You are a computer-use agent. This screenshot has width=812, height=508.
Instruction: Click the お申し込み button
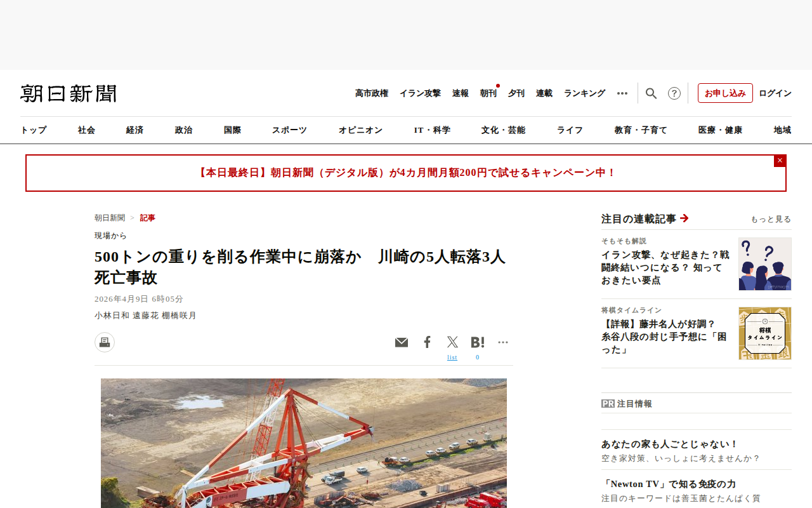[x=725, y=93]
